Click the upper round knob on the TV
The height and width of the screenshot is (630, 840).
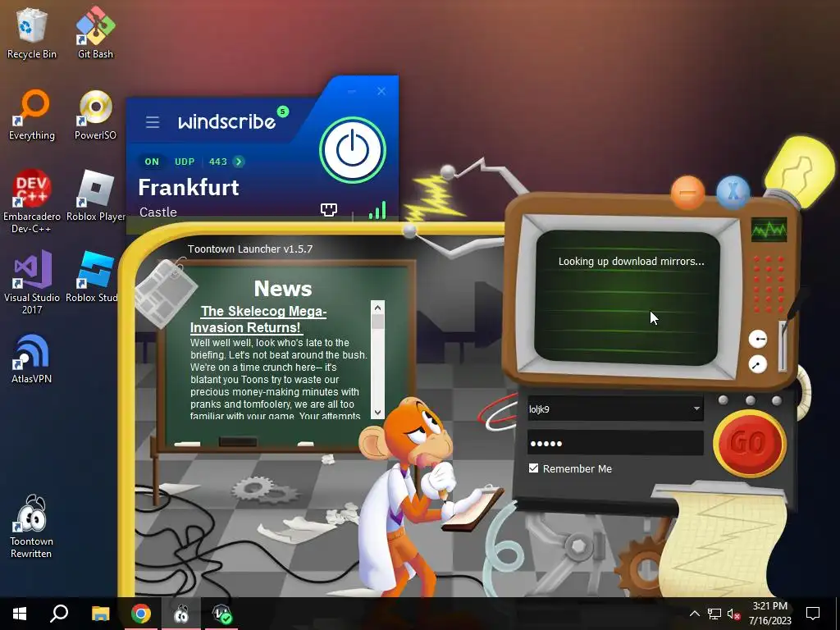[x=757, y=339]
